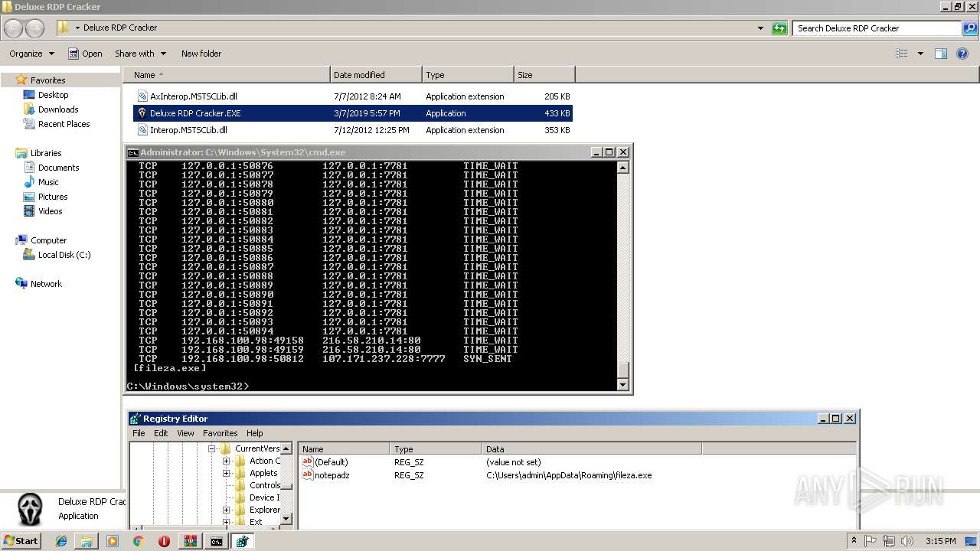The width and height of the screenshot is (980, 551).
Task: Click the Back navigation arrow in Explorer
Action: coord(13,28)
